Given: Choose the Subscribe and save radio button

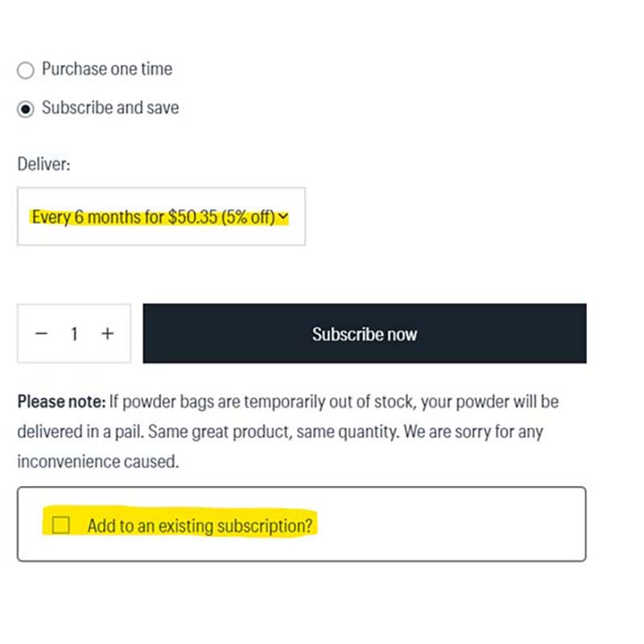Looking at the screenshot, I should click(x=26, y=109).
